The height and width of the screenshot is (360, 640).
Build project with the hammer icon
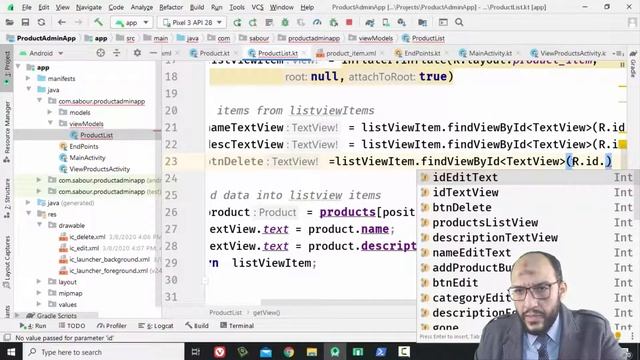(98, 22)
